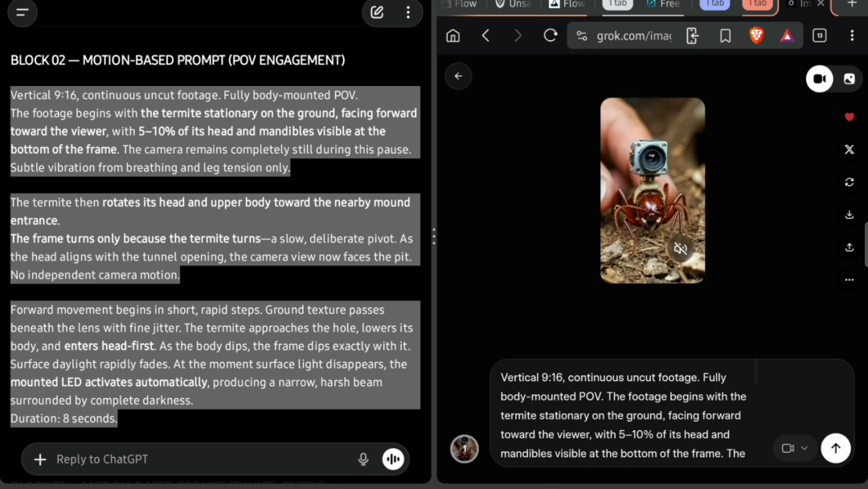
Task: Click the upload share icon in Grok sidebar
Action: [x=850, y=248]
